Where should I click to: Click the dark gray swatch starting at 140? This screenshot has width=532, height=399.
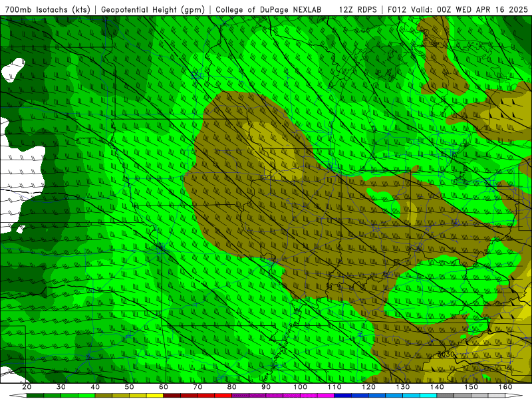[x=445, y=395]
